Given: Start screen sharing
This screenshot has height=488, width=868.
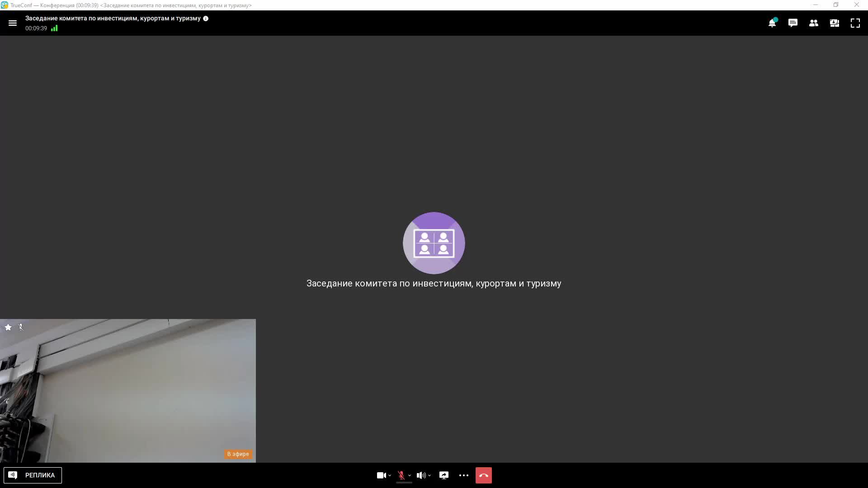Looking at the screenshot, I should (x=444, y=475).
